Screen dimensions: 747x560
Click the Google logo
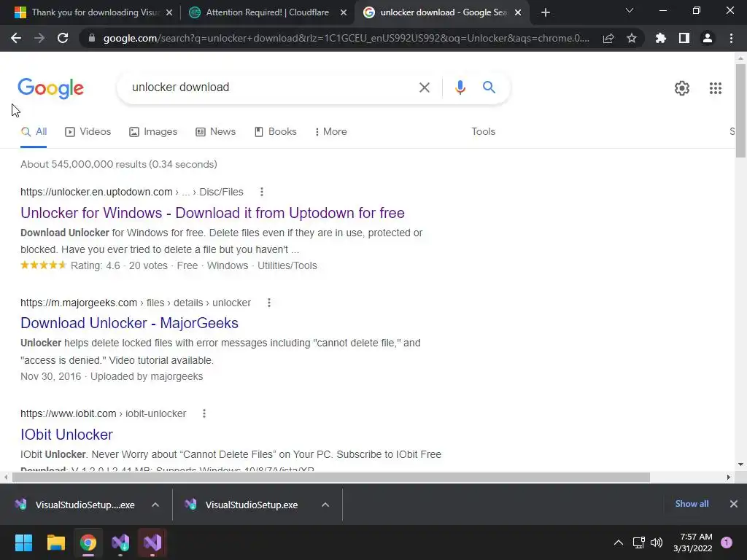point(50,88)
